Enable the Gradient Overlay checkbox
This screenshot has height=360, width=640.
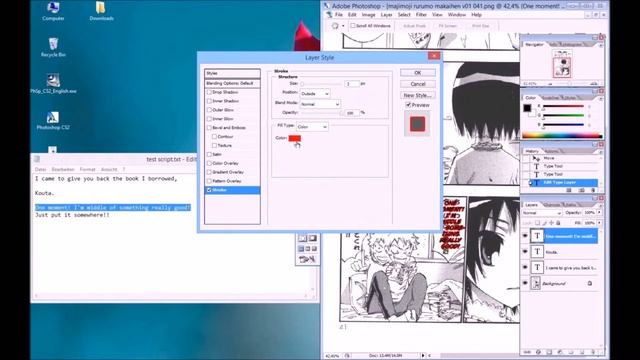[x=209, y=172]
